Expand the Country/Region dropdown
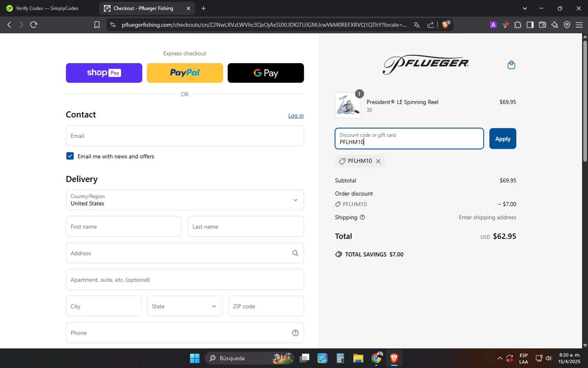The width and height of the screenshot is (588, 368). click(185, 200)
